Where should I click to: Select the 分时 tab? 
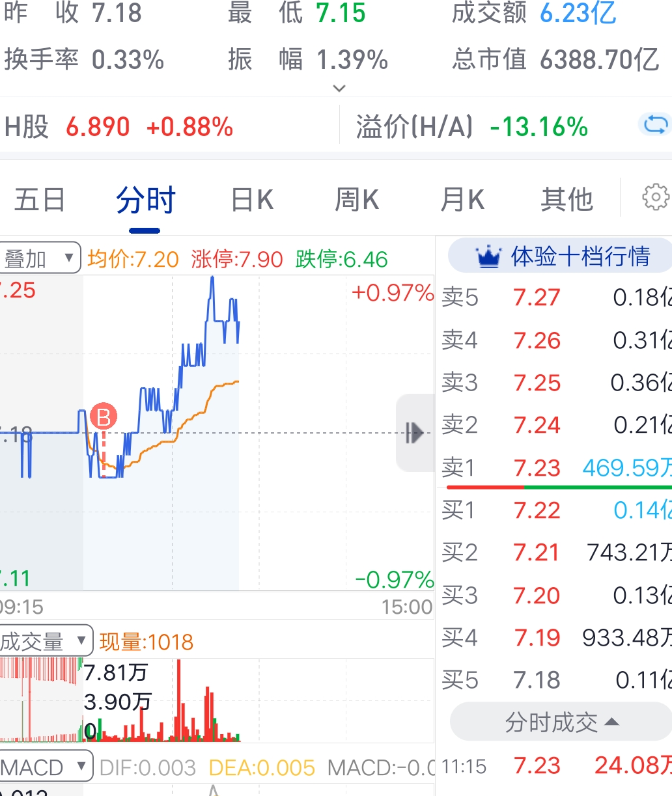[x=146, y=199]
